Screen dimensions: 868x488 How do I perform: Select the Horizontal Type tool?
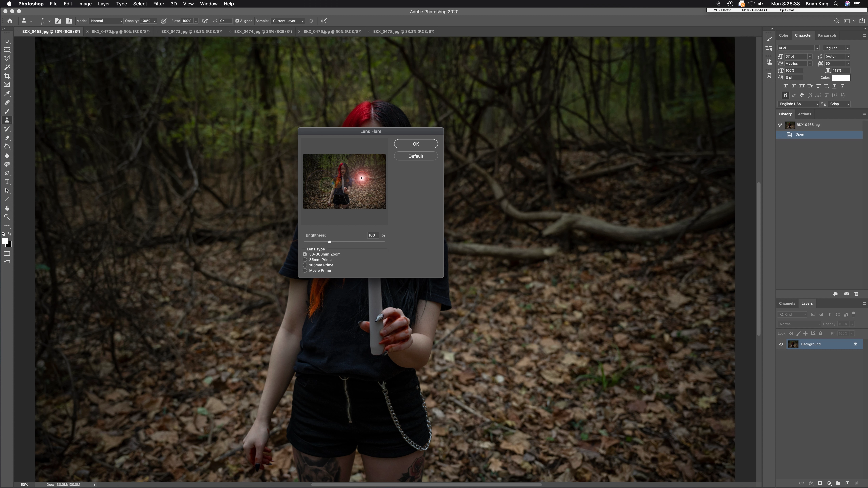[x=7, y=182]
